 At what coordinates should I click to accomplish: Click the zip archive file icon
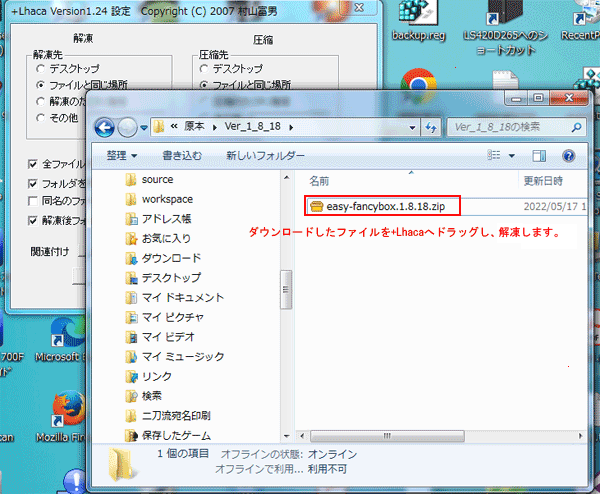316,207
